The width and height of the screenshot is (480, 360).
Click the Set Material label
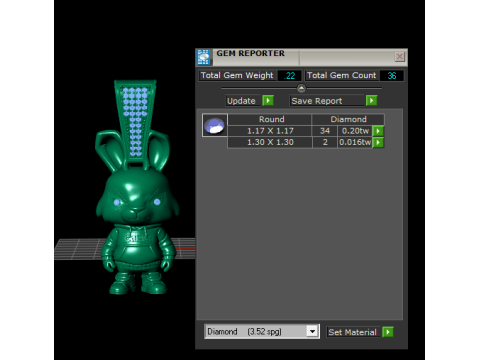(352, 332)
